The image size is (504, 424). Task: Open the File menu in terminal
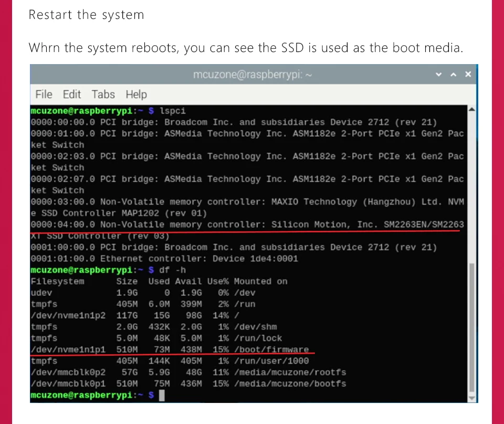pos(44,95)
